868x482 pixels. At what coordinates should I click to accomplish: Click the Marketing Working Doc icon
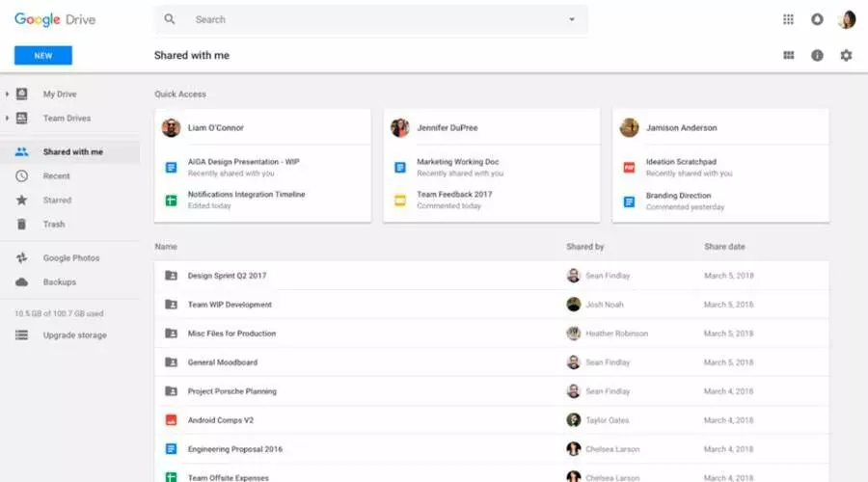click(x=399, y=167)
